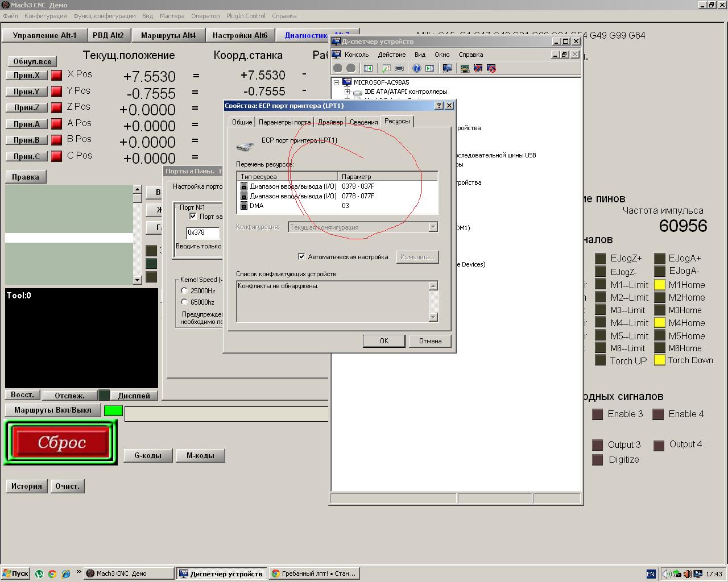Viewport: 728px width, 582px height.
Task: Toggle port enabled checkbox under Порт №1
Action: [193, 217]
